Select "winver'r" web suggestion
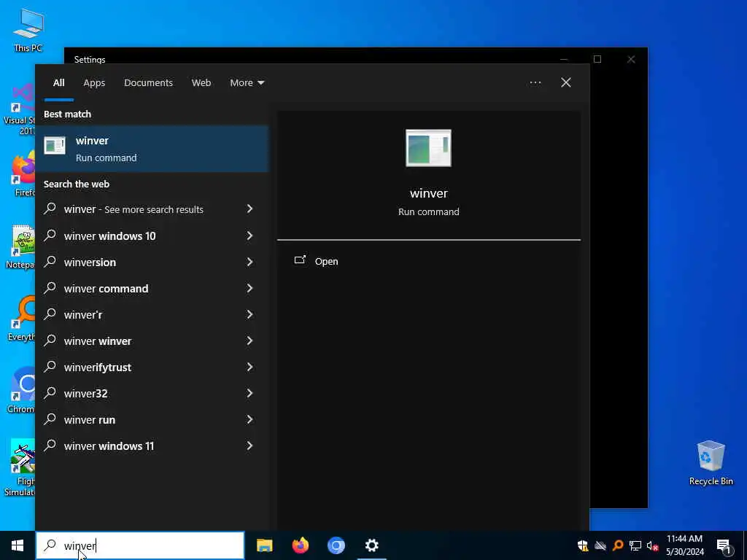 [x=83, y=315]
